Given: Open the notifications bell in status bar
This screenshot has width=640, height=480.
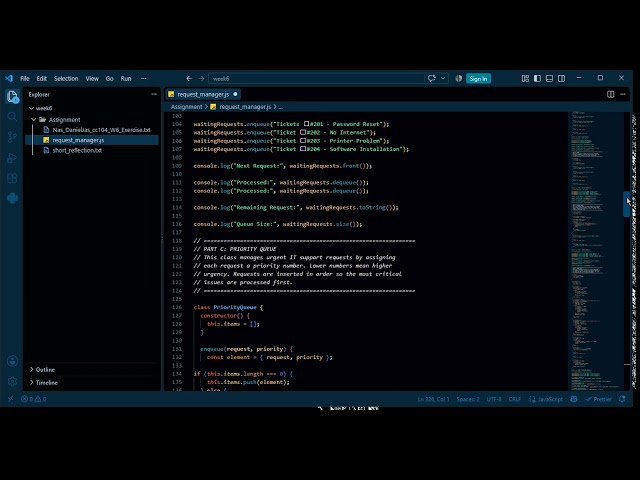Looking at the screenshot, I should [622, 399].
